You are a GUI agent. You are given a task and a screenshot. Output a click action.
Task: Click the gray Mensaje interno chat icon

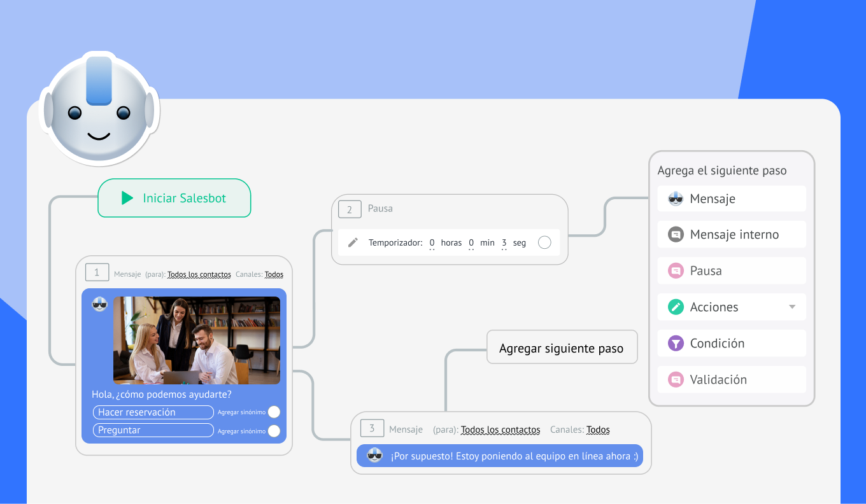point(676,235)
